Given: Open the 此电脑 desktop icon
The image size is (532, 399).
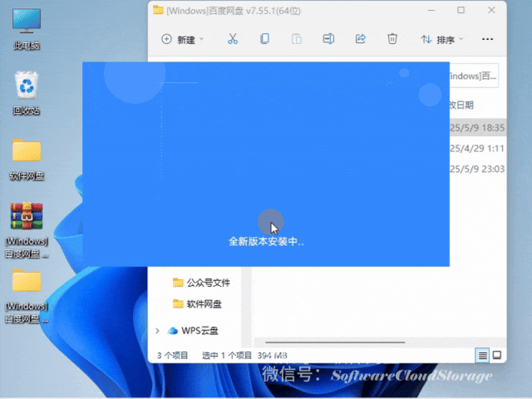Looking at the screenshot, I should coord(27,29).
